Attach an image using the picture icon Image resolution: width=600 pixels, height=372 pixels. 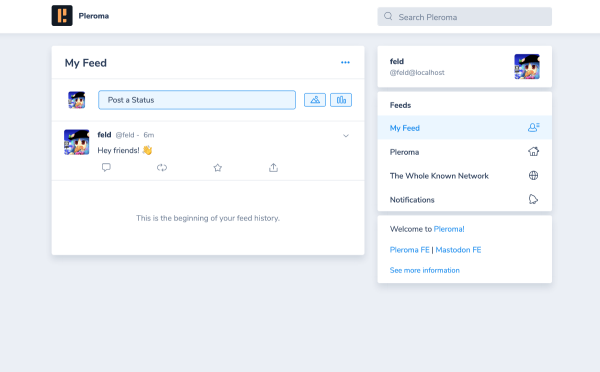coord(315,100)
